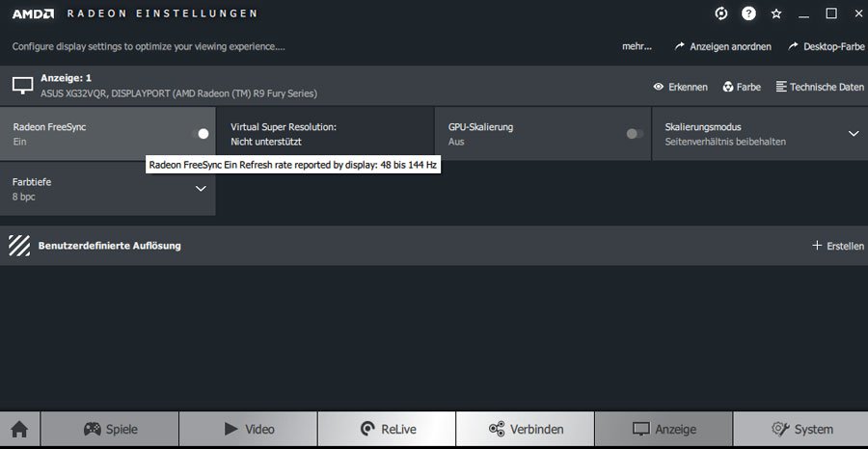Open the Farbtiefe dropdown chevron
Screen dimensions: 868x449
coord(201,189)
